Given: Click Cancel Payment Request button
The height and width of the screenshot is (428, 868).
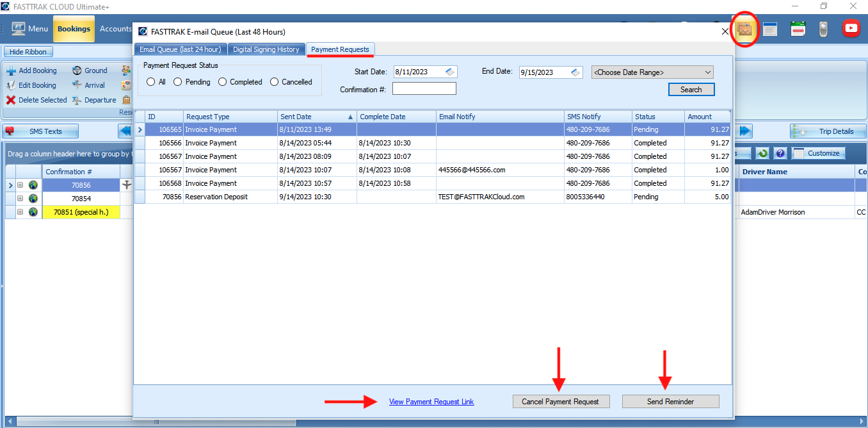Looking at the screenshot, I should (560, 401).
